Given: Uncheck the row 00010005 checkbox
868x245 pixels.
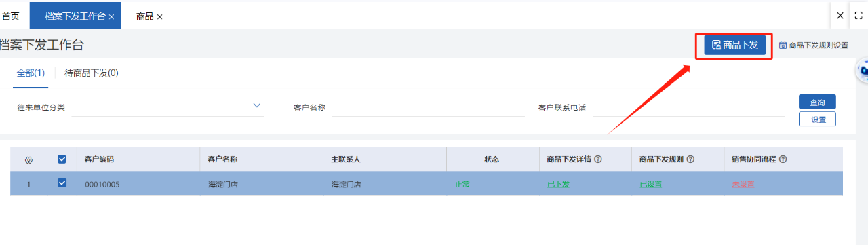Looking at the screenshot, I should (x=62, y=183).
